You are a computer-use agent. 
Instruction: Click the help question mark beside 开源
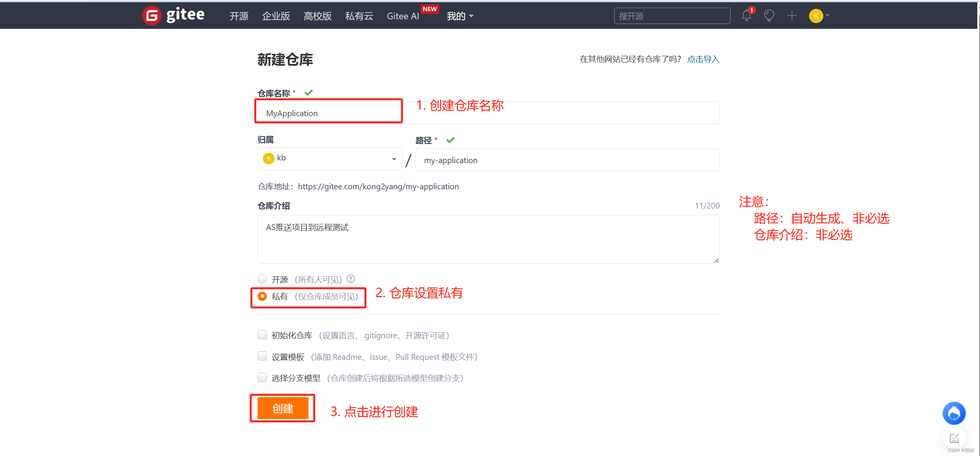351,279
